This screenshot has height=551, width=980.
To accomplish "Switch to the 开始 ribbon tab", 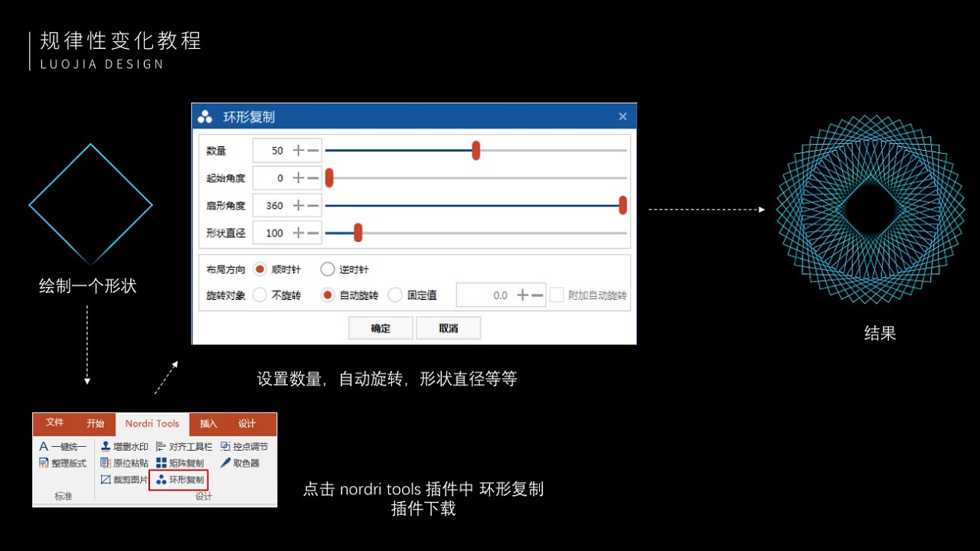I will [95, 423].
